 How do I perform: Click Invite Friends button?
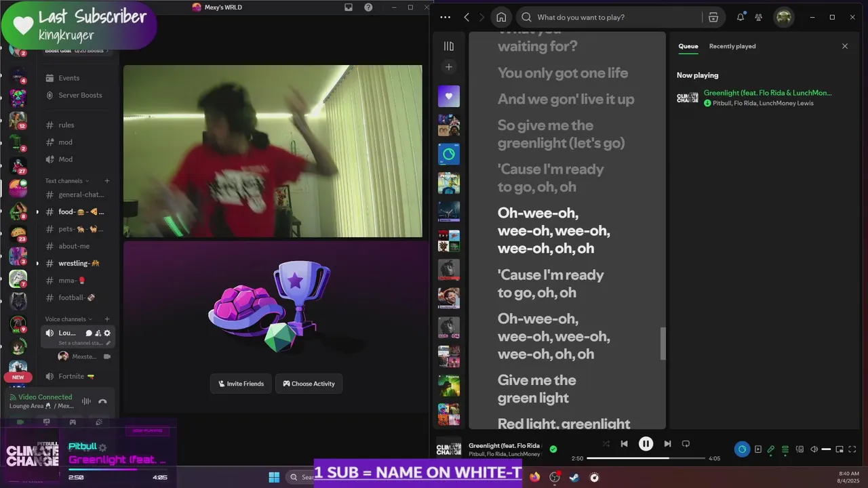[x=241, y=384]
